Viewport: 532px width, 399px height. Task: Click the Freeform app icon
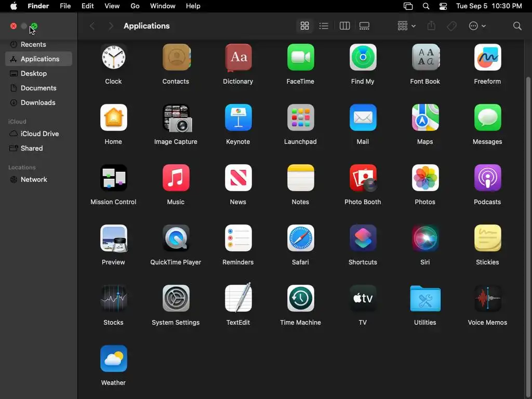pos(487,57)
